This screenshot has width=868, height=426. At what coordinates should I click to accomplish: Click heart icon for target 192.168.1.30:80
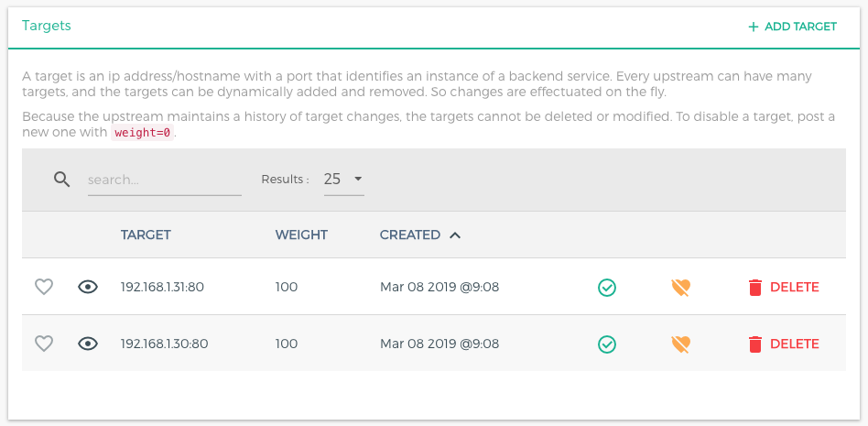click(44, 344)
